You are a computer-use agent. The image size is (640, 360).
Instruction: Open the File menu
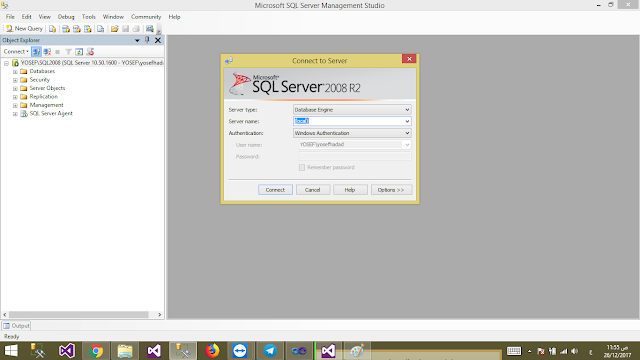[10, 17]
